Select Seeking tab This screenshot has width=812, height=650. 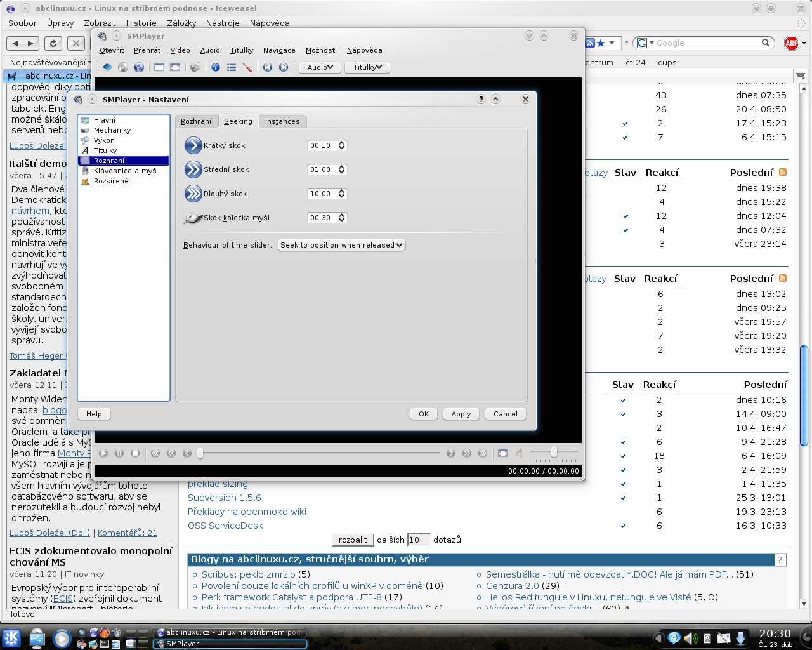(x=238, y=121)
